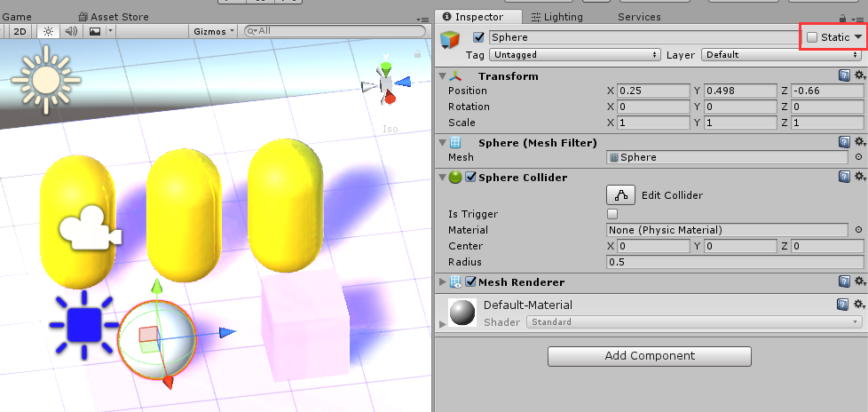Expand the Default-Material foldout arrow
The width and height of the screenshot is (868, 412).
pos(442,323)
